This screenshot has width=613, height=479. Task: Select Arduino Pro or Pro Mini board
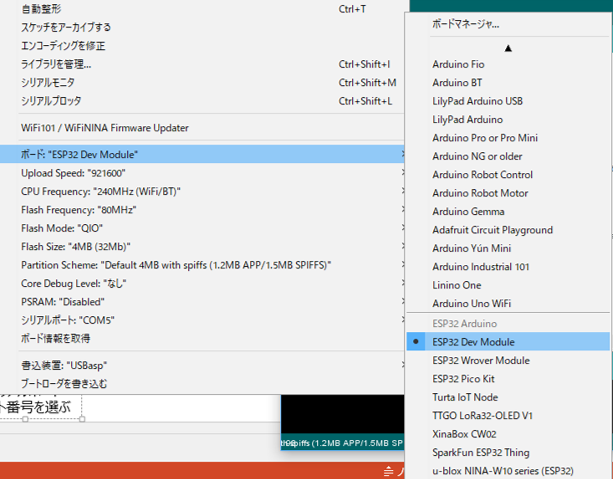coord(508,138)
